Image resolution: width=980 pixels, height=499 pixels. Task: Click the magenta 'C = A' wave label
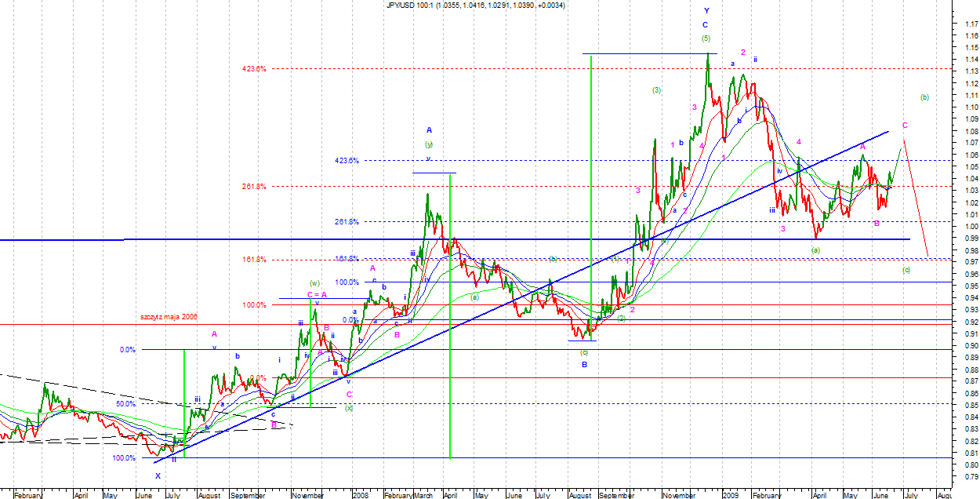coord(318,295)
